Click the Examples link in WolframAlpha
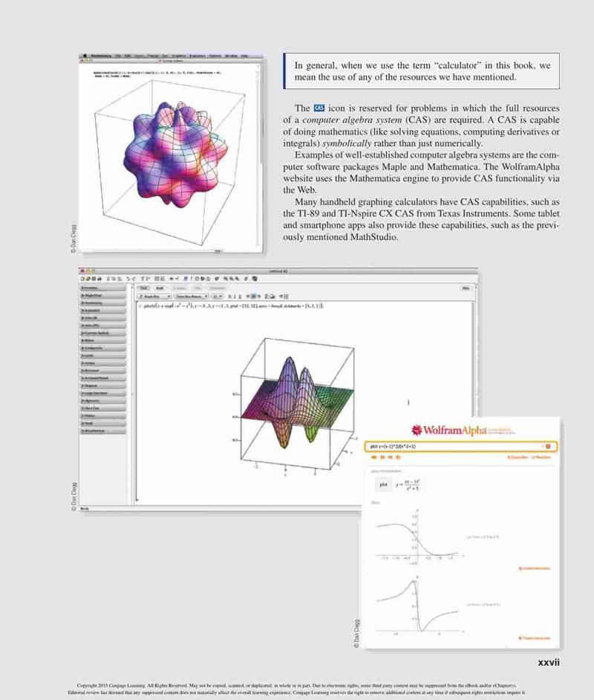 [518, 457]
